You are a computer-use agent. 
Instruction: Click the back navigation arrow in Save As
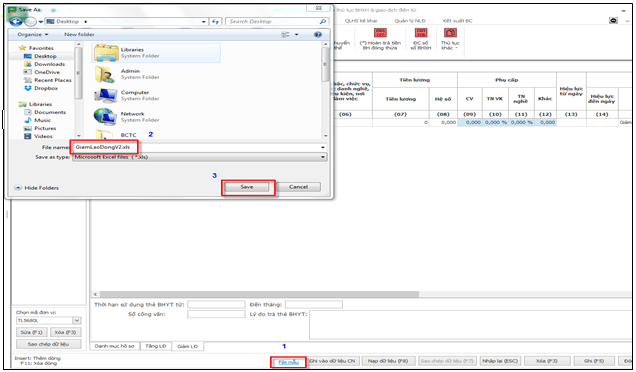click(16, 22)
